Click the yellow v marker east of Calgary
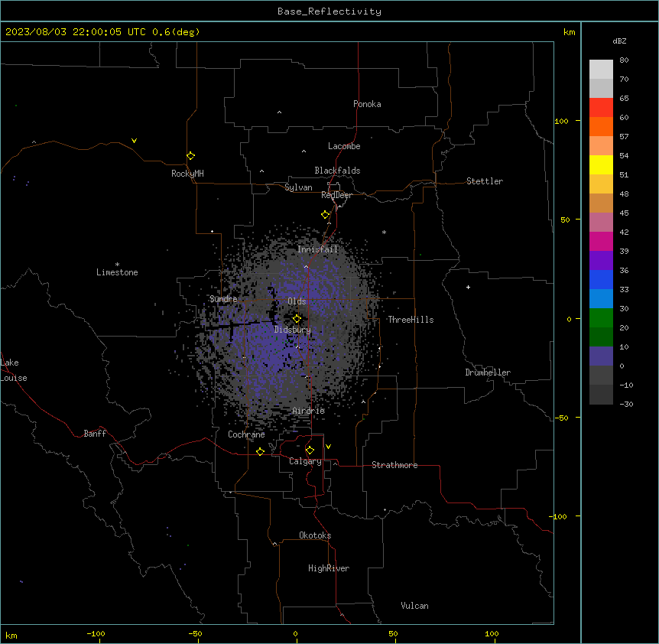 tap(328, 447)
